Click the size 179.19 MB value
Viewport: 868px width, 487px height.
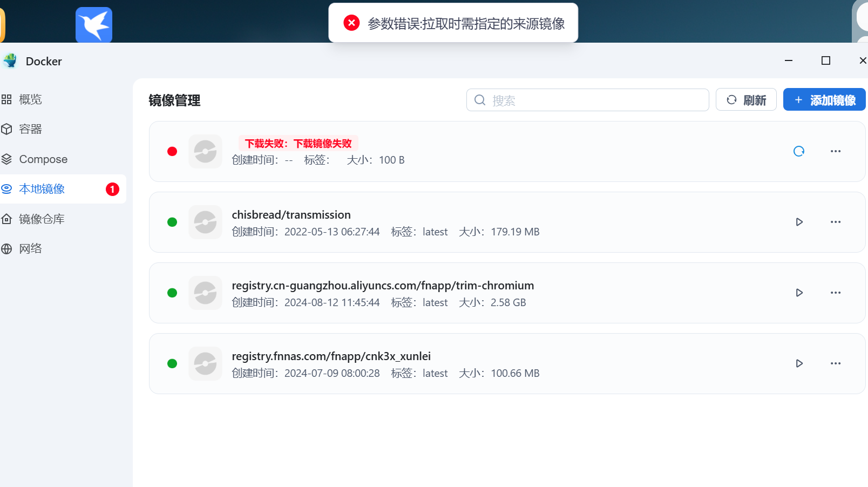(515, 232)
